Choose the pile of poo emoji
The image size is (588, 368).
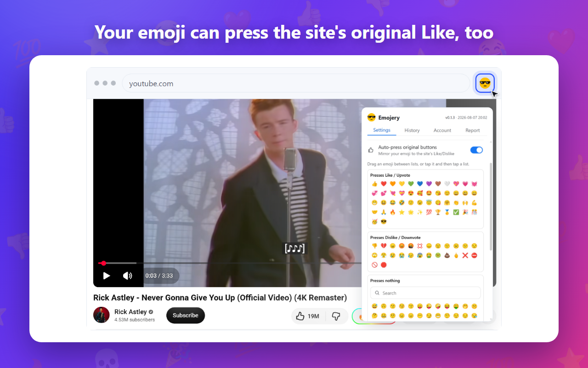447,255
